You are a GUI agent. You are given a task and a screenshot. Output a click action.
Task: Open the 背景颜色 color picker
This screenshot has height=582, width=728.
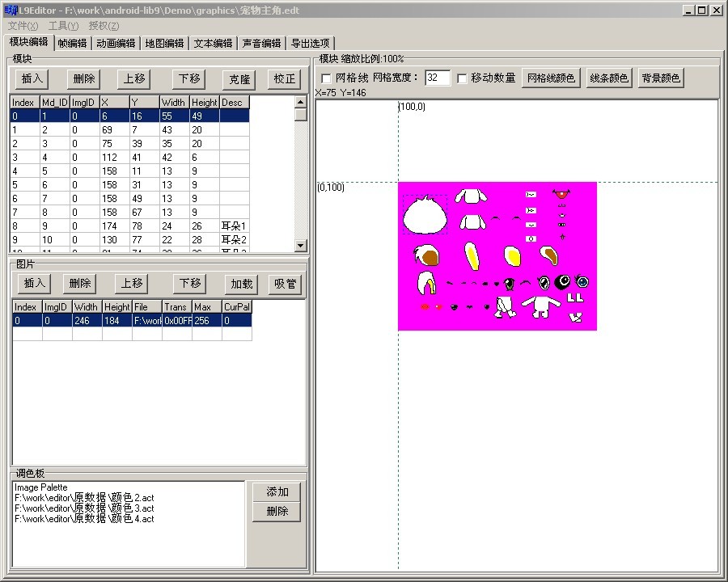[661, 78]
